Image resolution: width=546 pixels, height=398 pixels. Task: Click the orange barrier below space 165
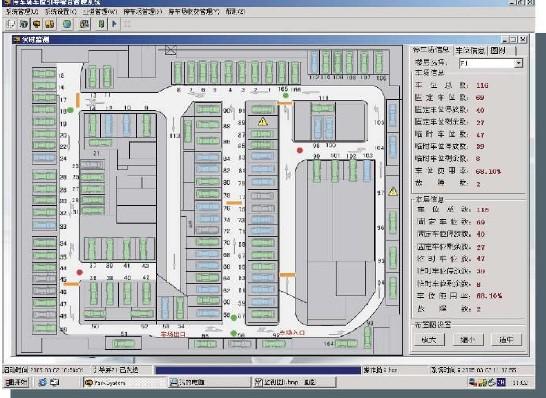click(x=285, y=103)
